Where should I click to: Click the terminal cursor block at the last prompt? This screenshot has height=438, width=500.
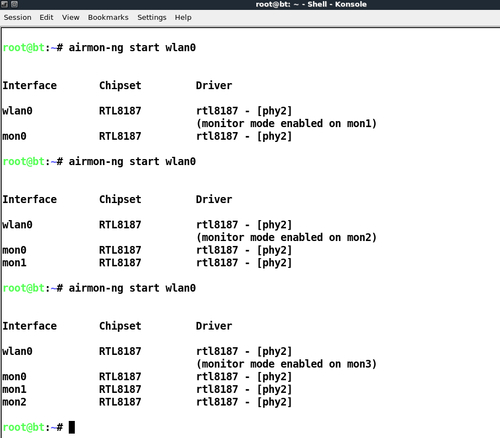tap(72, 427)
